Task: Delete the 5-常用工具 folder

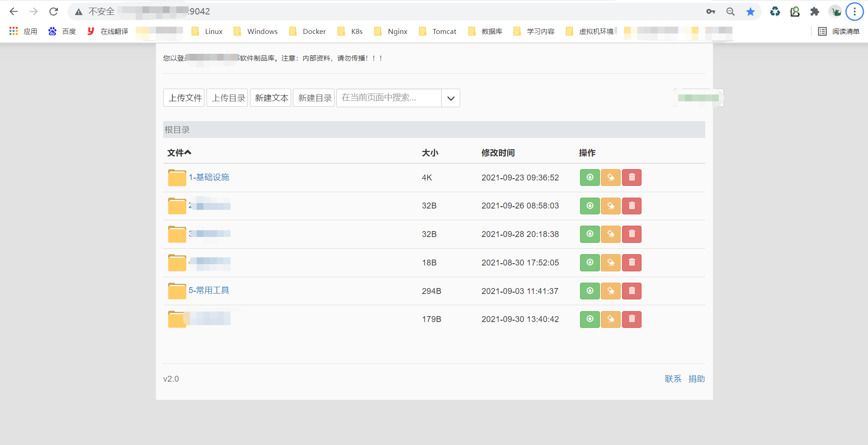Action: pos(632,291)
